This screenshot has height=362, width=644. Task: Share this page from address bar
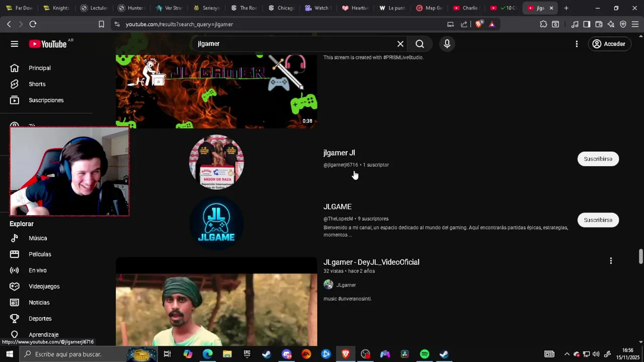[464, 24]
